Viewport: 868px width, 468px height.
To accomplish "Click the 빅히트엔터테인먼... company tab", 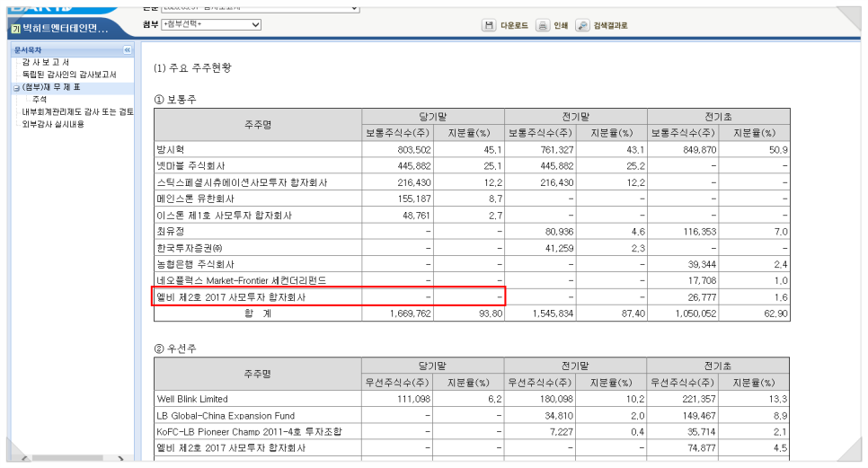I will pyautogui.click(x=65, y=28).
